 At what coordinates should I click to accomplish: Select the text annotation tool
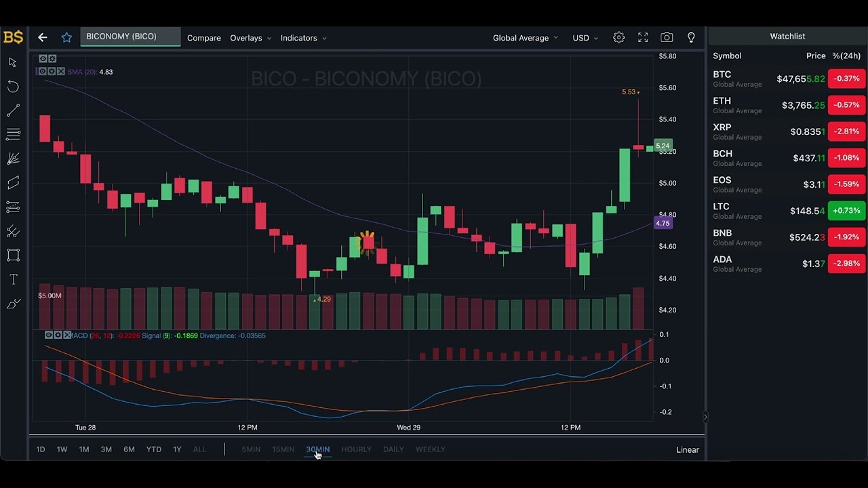pyautogui.click(x=13, y=279)
